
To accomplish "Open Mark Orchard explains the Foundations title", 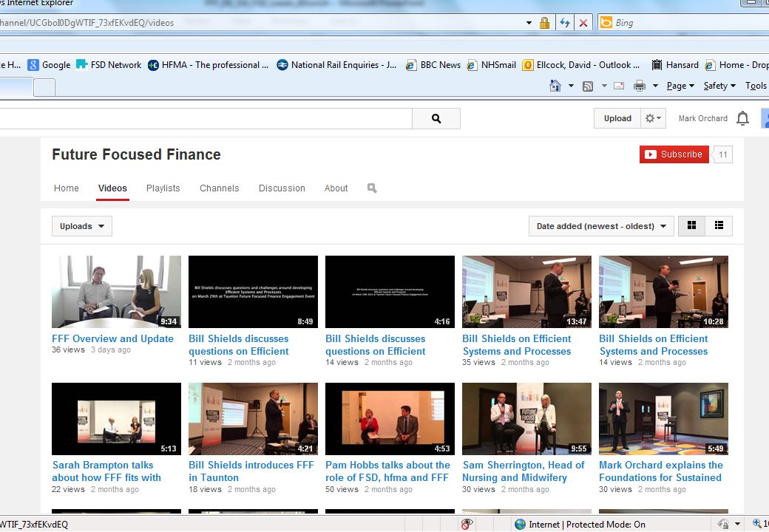I will coord(660,471).
